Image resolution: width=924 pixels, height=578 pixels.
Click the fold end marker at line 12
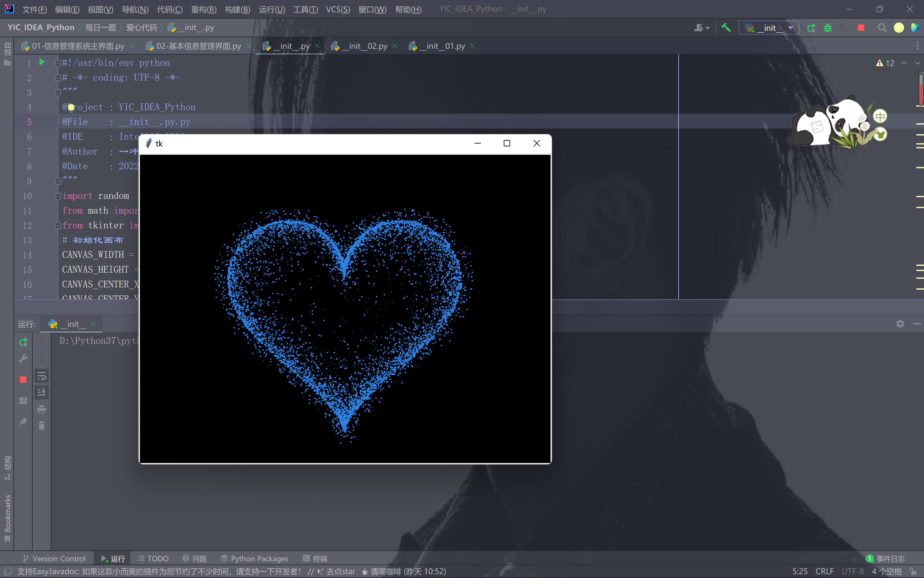(x=58, y=225)
